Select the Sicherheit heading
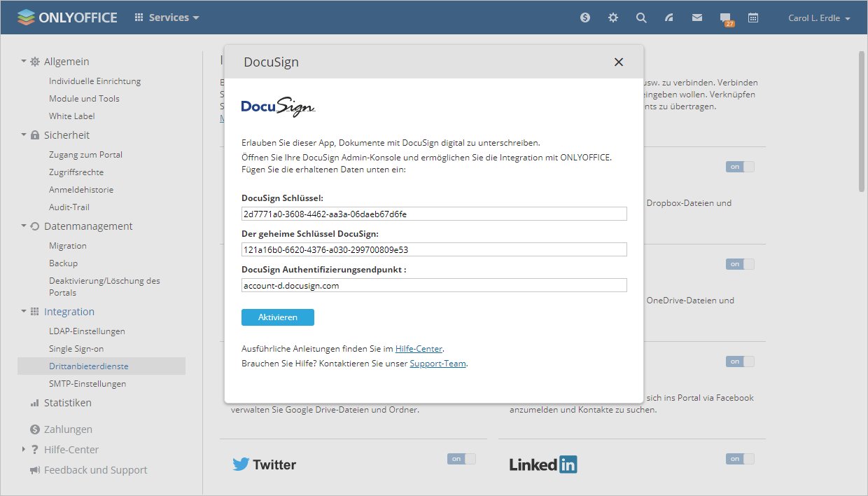 (66, 135)
